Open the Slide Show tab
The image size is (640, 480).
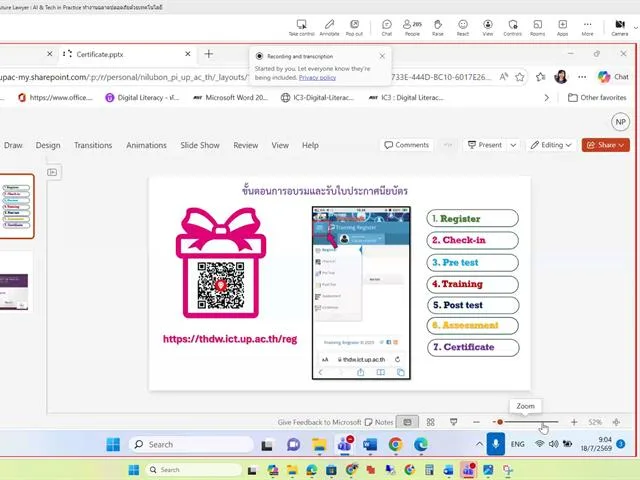[x=200, y=145]
